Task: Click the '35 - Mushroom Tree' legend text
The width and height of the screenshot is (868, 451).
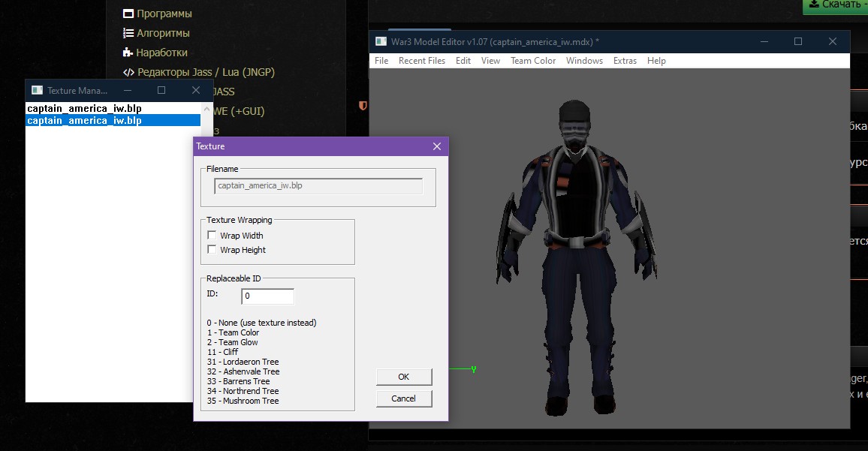Action: tap(243, 401)
